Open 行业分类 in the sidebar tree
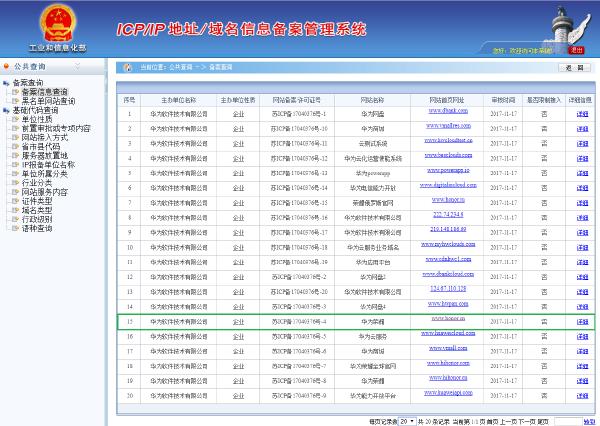Image resolution: width=600 pixels, height=426 pixels. pyautogui.click(x=37, y=183)
